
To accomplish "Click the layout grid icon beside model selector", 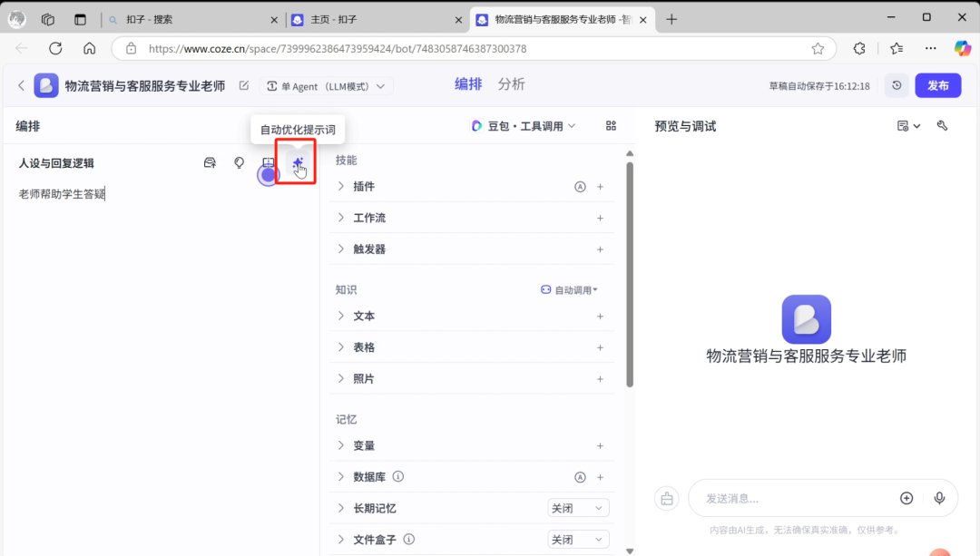I will tap(612, 126).
